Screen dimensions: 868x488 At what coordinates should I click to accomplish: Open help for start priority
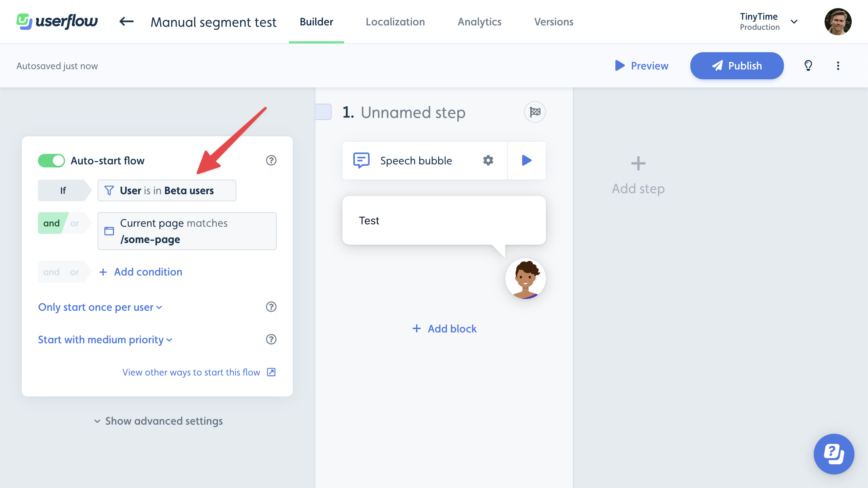point(271,339)
